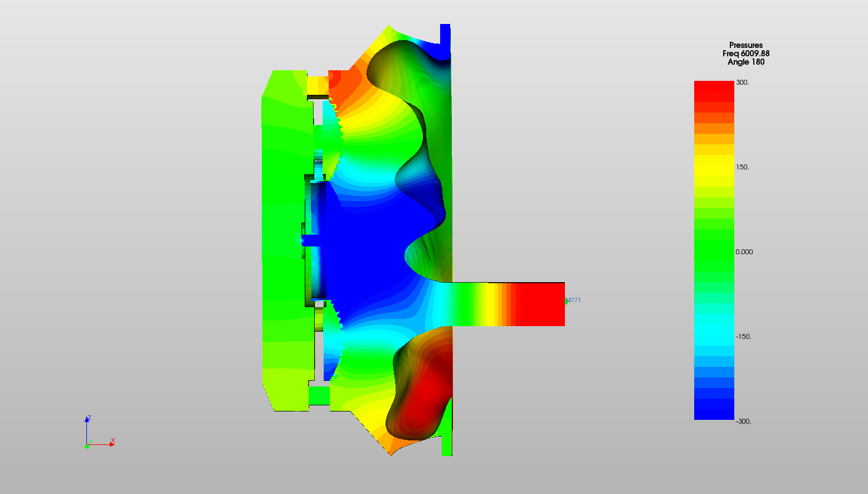Image resolution: width=868 pixels, height=494 pixels.
Task: Pick the green legend band beside 0.000
Action: pyautogui.click(x=714, y=251)
